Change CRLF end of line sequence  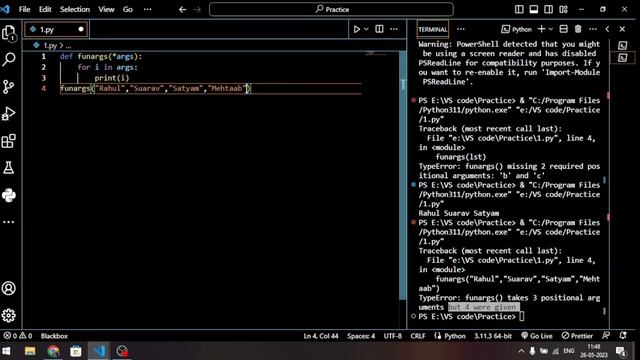point(418,336)
